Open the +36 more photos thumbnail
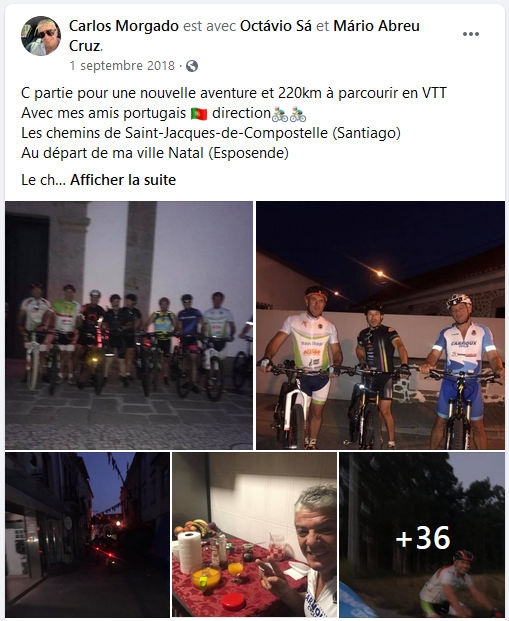The image size is (509, 621). click(422, 535)
